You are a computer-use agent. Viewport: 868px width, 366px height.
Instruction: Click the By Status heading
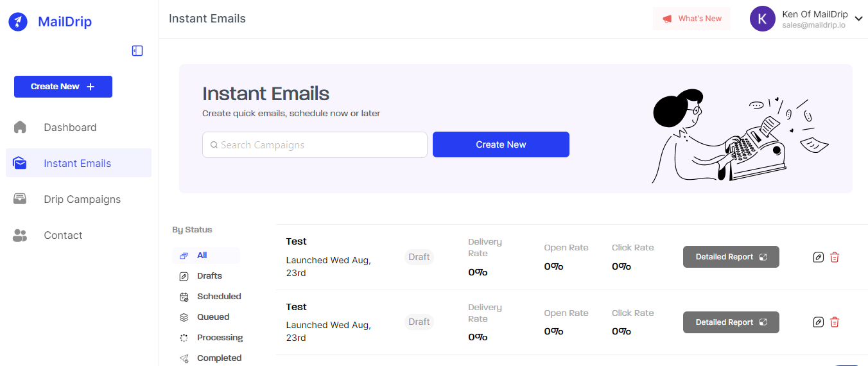point(192,230)
